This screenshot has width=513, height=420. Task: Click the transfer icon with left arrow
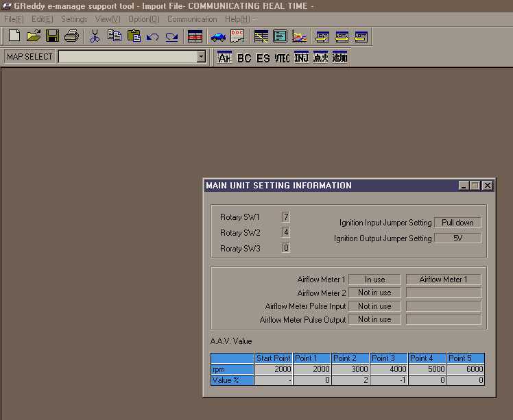[361, 36]
